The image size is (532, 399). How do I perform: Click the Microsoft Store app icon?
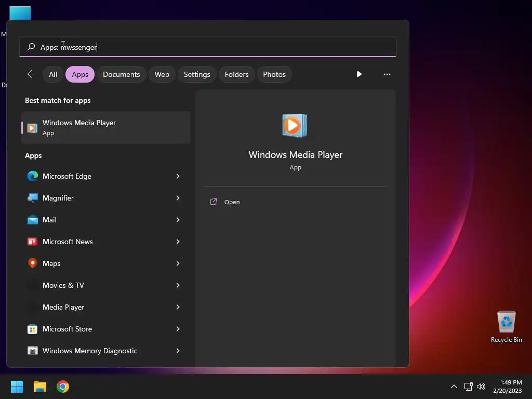33,329
